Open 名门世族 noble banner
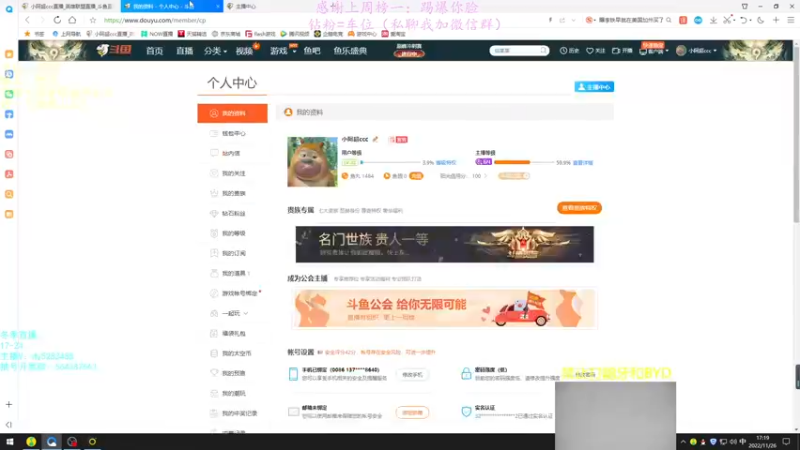 [444, 244]
